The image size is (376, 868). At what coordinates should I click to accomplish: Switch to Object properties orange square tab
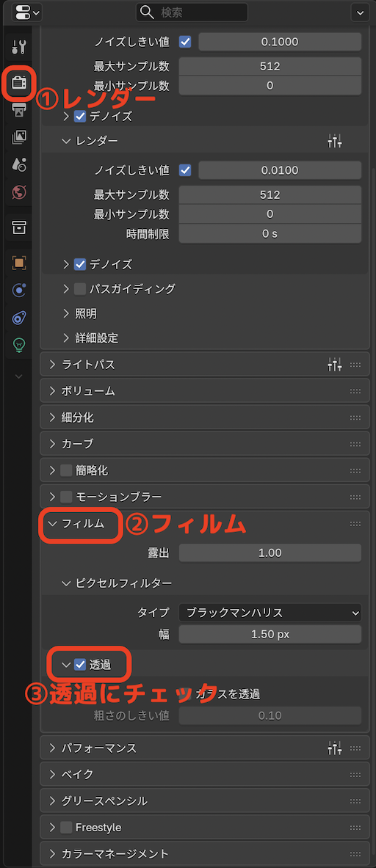coord(19,263)
